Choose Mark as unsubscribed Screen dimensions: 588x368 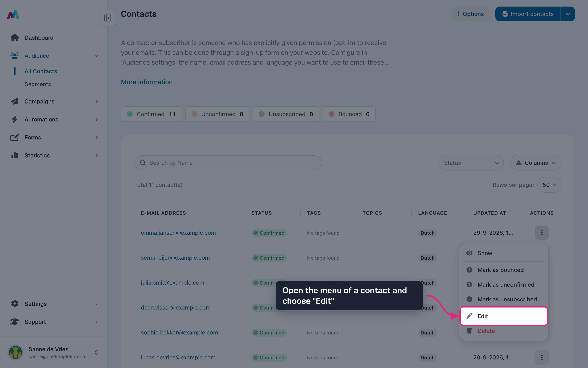pyautogui.click(x=504, y=299)
